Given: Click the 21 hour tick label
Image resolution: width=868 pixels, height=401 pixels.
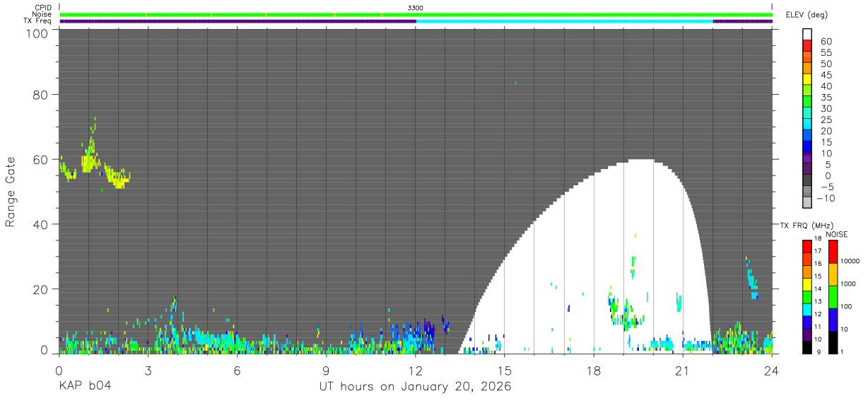Looking at the screenshot, I should [683, 370].
